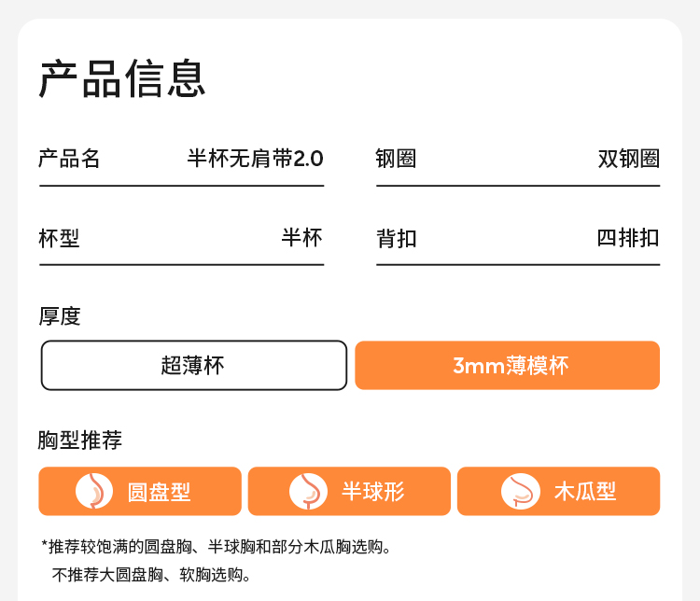700x601 pixels.
Task: Click the 产品名 field label
Action: coord(69,159)
